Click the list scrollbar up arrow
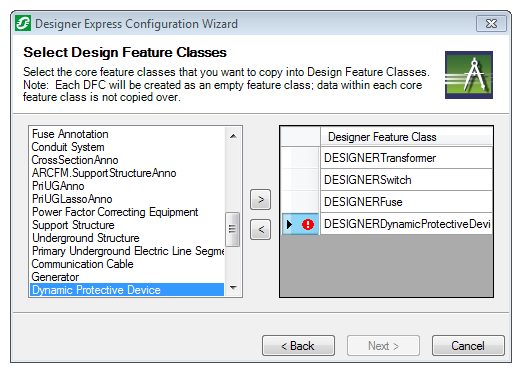The width and height of the screenshot is (522, 373). coord(233,136)
